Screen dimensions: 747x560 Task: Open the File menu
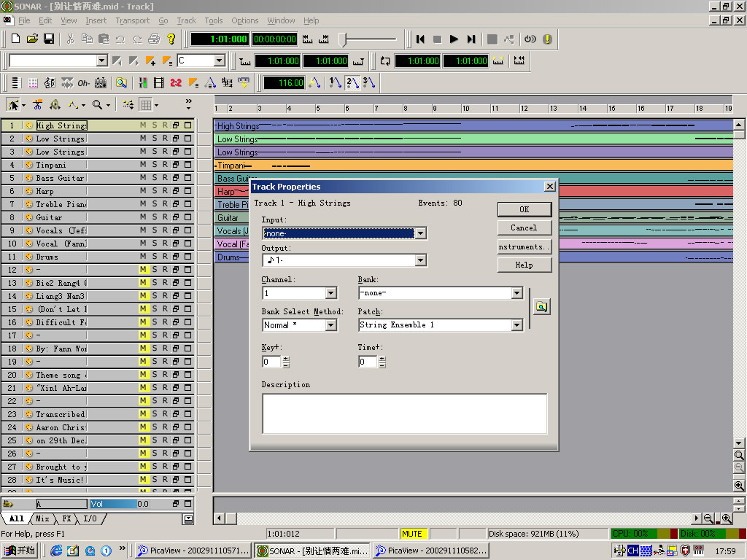[x=24, y=20]
